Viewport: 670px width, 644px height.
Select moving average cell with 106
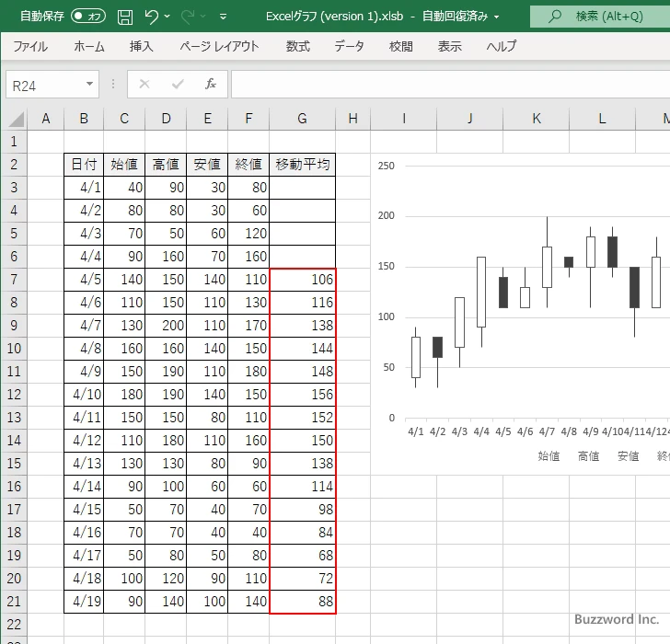(302, 280)
